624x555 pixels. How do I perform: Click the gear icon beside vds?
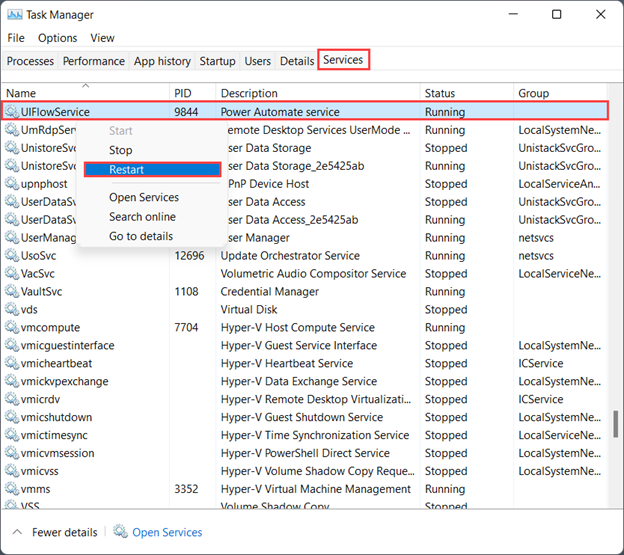(x=12, y=309)
